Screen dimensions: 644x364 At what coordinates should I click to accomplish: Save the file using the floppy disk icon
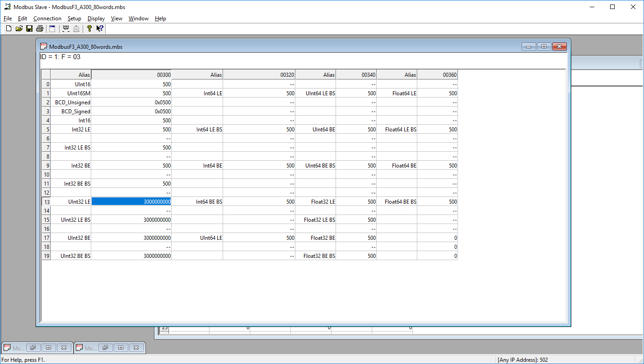coord(29,29)
